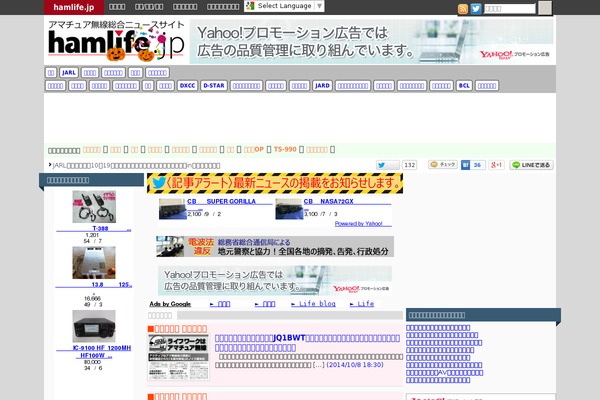The height and width of the screenshot is (400, 600).
Task: Open the JQ1BWT article headline
Action: (307, 343)
